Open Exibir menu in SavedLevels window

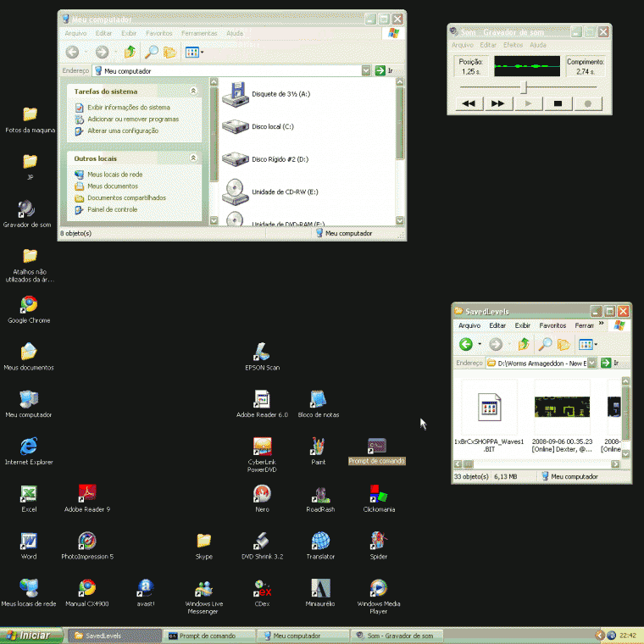point(523,325)
